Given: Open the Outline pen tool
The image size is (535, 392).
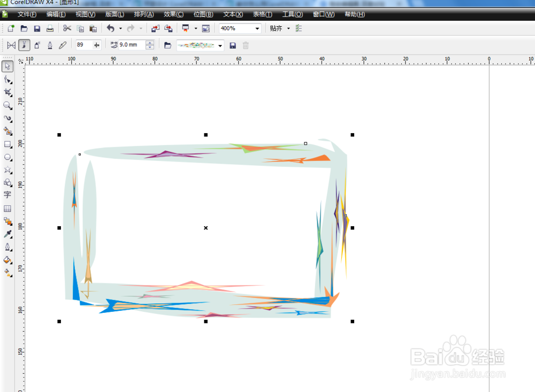Looking at the screenshot, I should [7, 247].
